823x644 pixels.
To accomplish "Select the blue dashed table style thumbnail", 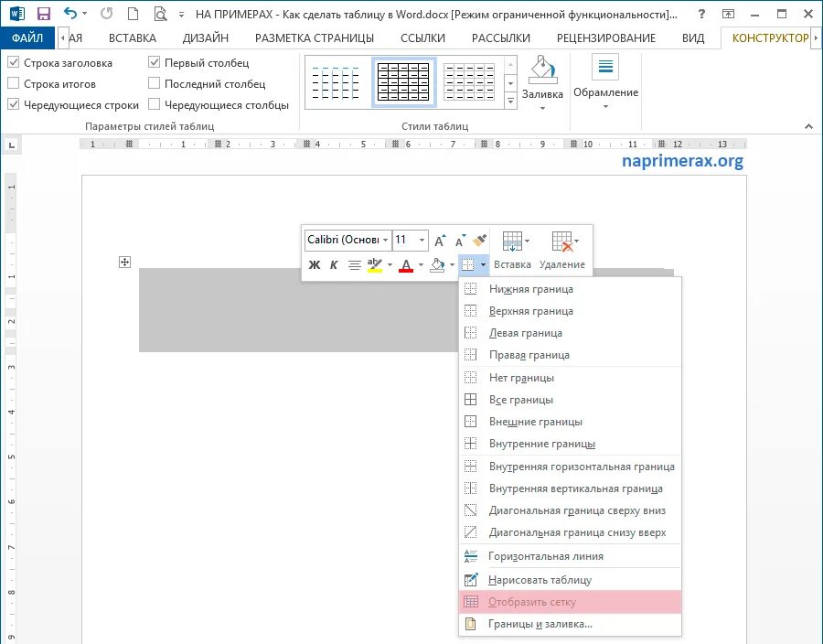I will [x=336, y=82].
